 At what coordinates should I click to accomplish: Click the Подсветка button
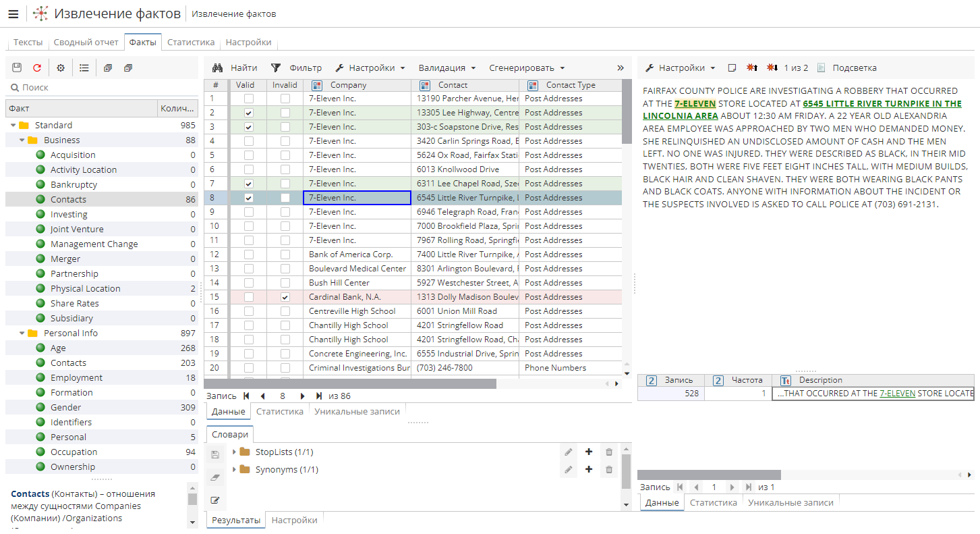tap(846, 68)
